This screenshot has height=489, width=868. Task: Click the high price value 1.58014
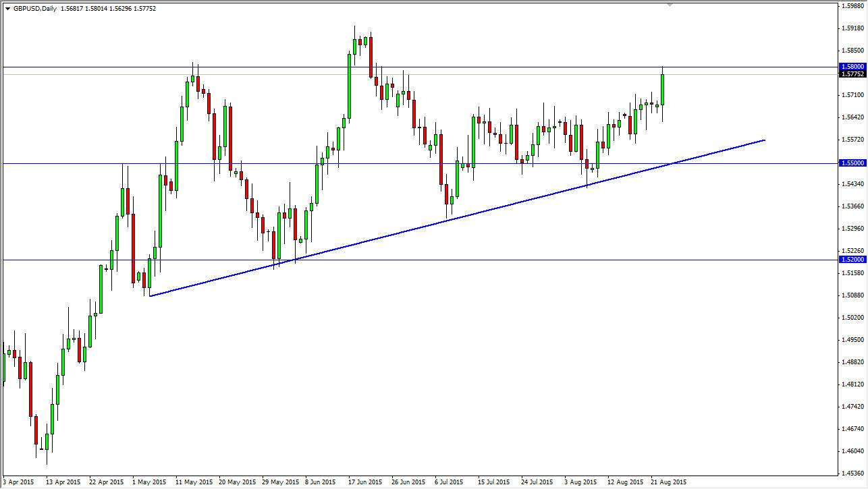98,9
